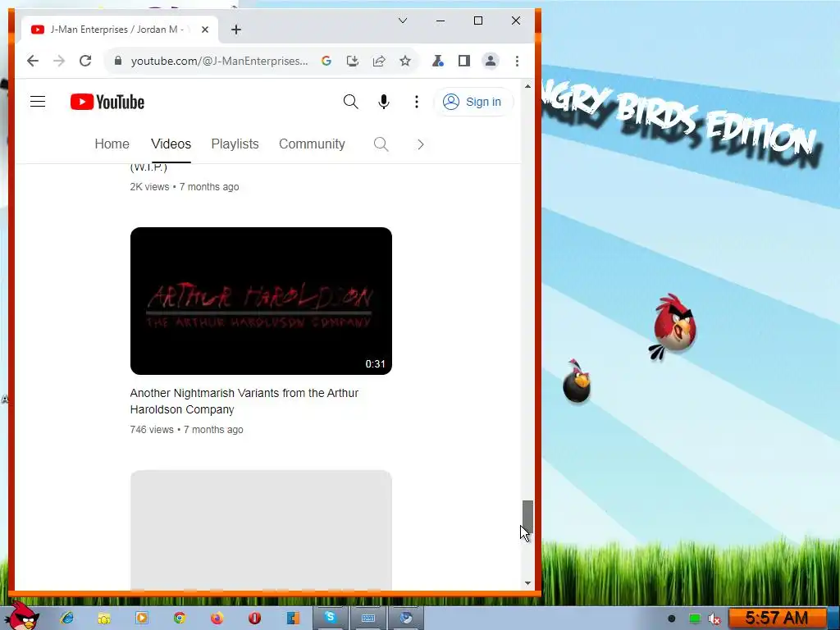Image resolution: width=840 pixels, height=630 pixels.
Task: Click the 5:57 AM taskbar clock
Action: tap(776, 619)
